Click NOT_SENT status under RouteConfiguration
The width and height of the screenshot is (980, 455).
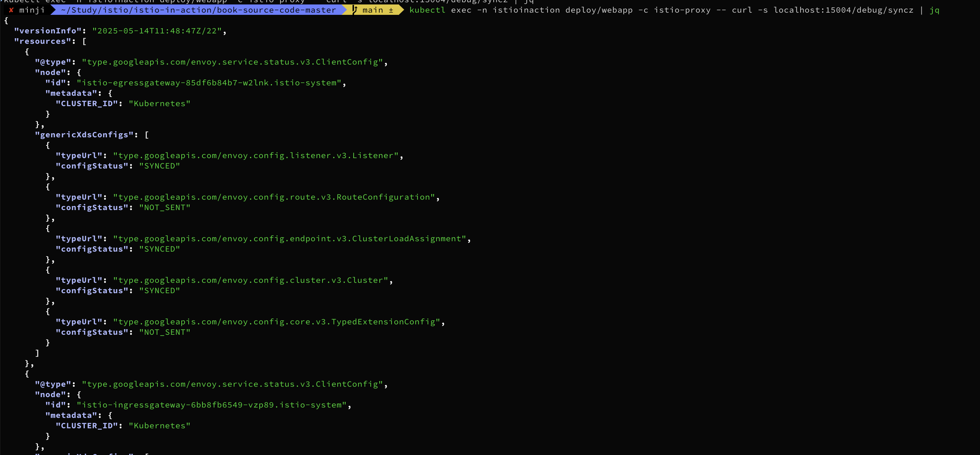click(x=164, y=207)
